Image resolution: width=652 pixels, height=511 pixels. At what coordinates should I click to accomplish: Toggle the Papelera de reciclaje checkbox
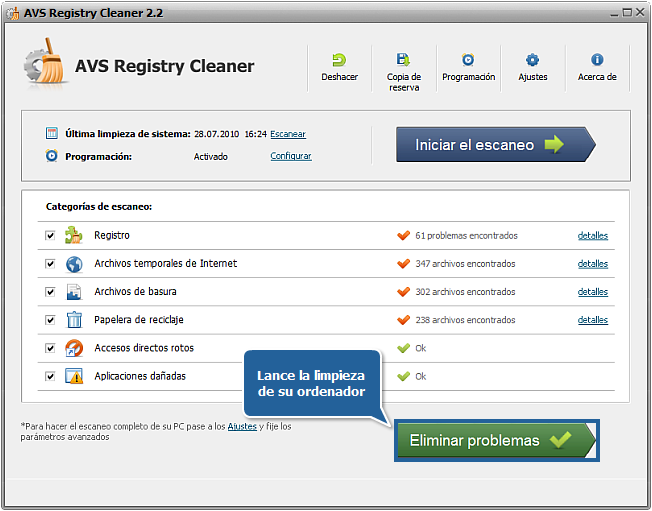50,320
